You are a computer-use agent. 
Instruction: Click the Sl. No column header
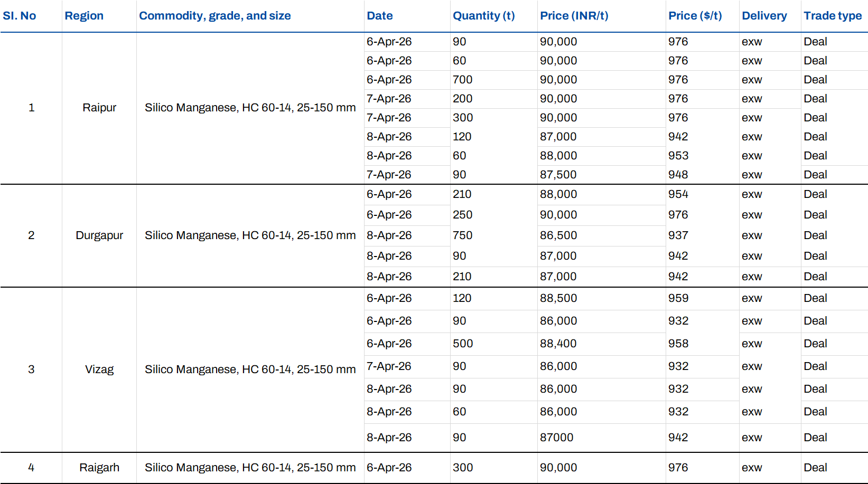[x=20, y=16]
